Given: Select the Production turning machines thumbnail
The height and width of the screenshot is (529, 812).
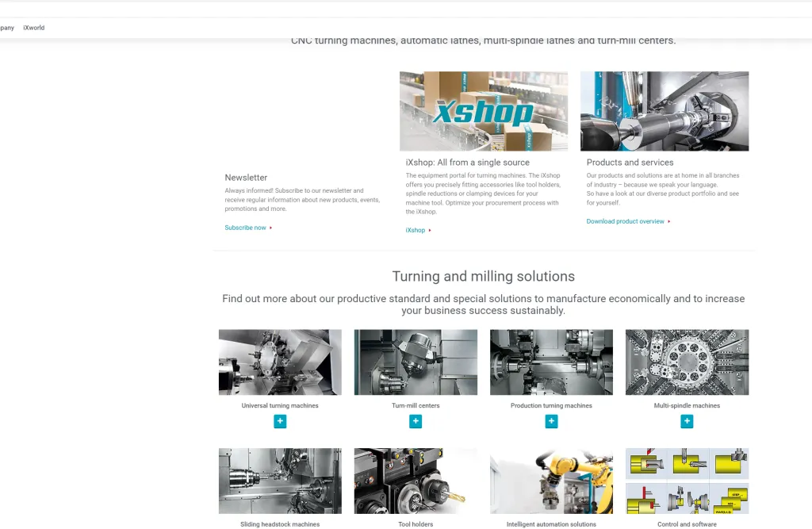Looking at the screenshot, I should [552, 362].
